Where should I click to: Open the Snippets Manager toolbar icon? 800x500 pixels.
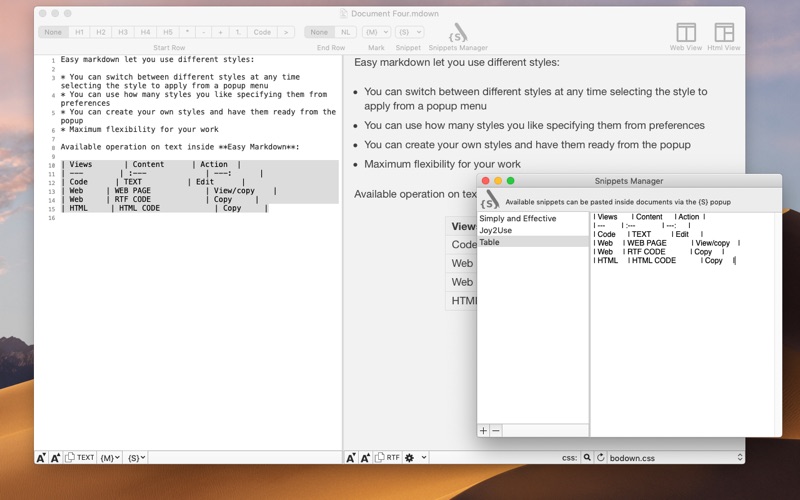[458, 34]
